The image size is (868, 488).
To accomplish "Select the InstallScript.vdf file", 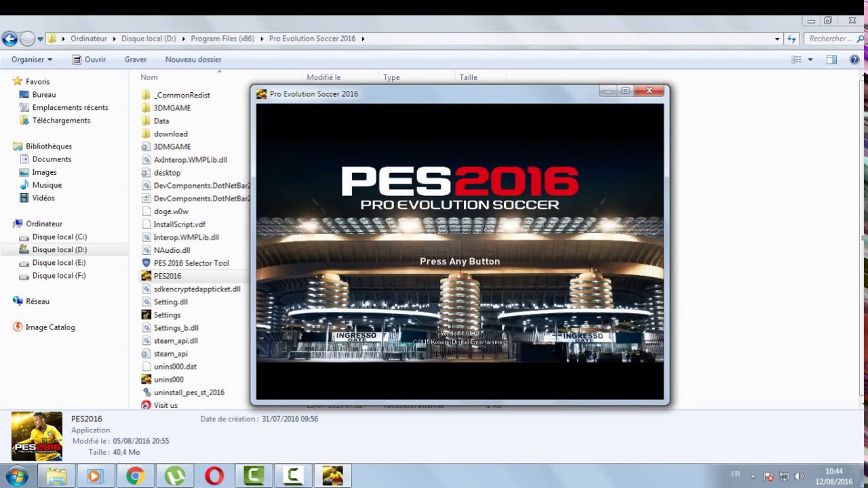I will pyautogui.click(x=179, y=224).
